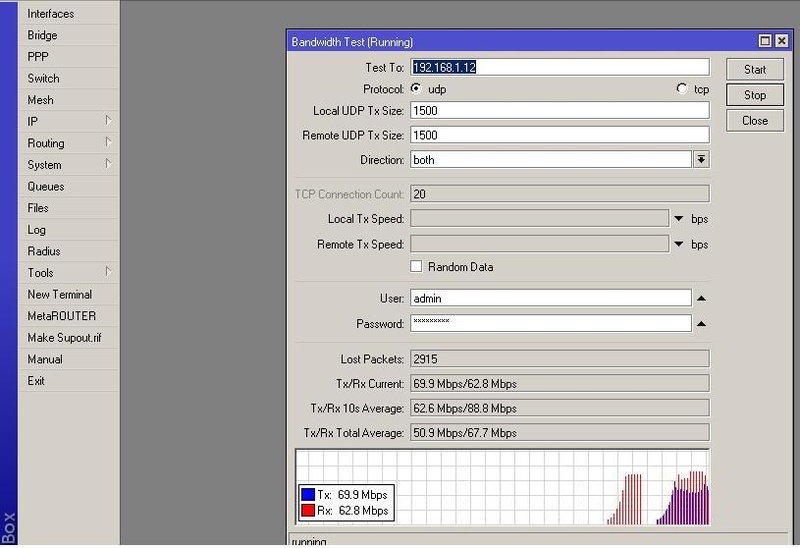Image resolution: width=800 pixels, height=548 pixels.
Task: Click the Test To address field
Action: pyautogui.click(x=559, y=68)
